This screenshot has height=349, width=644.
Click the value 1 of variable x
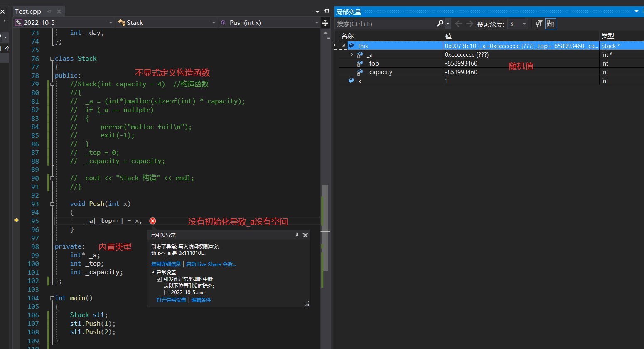447,81
